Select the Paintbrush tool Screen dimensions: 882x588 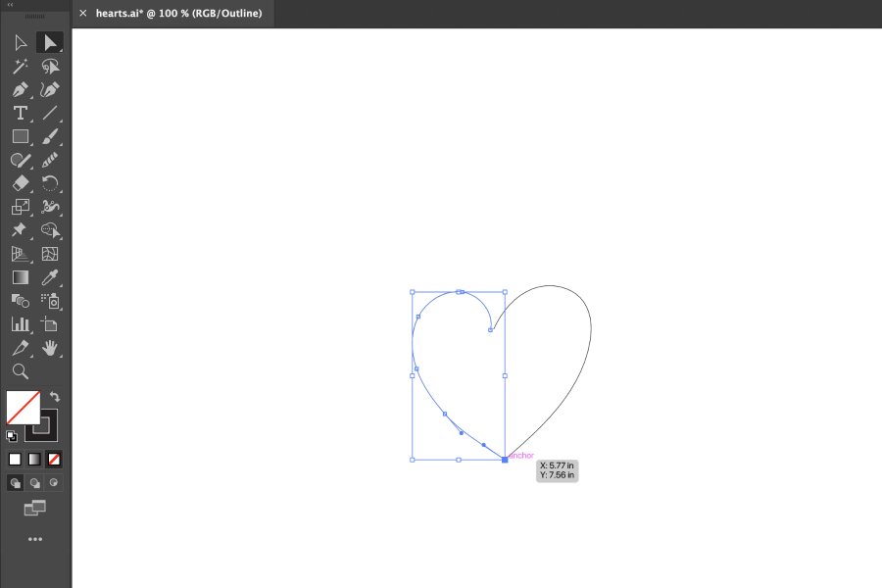(x=50, y=137)
